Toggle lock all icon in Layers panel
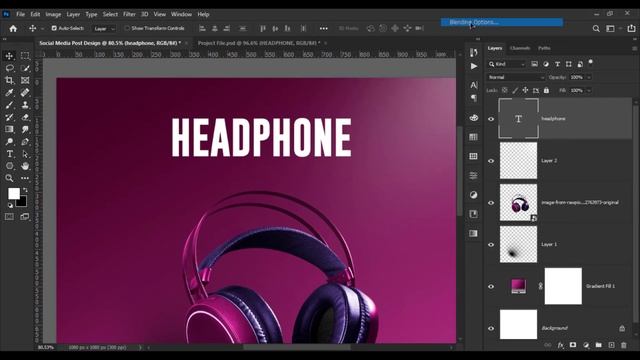 coord(547,90)
